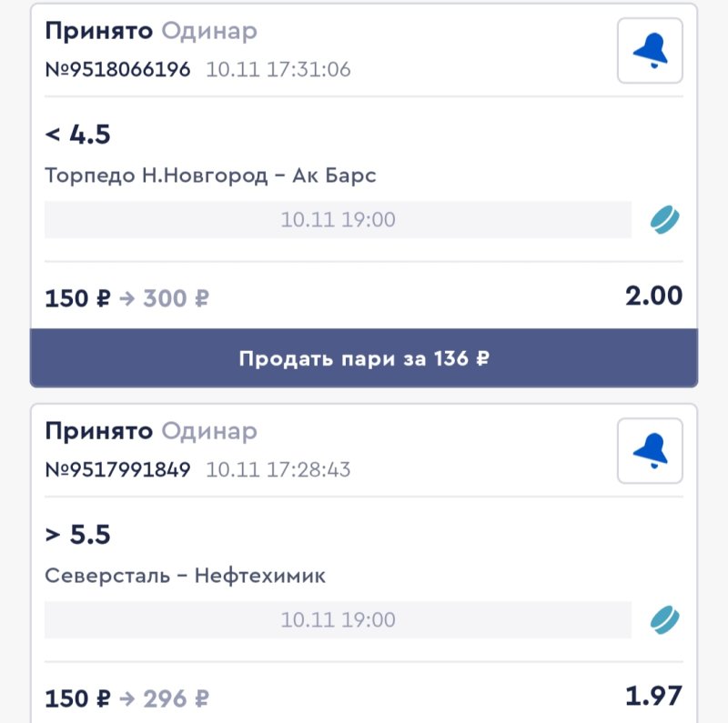Click hockey puck icon for Торпедо match

coord(665,219)
